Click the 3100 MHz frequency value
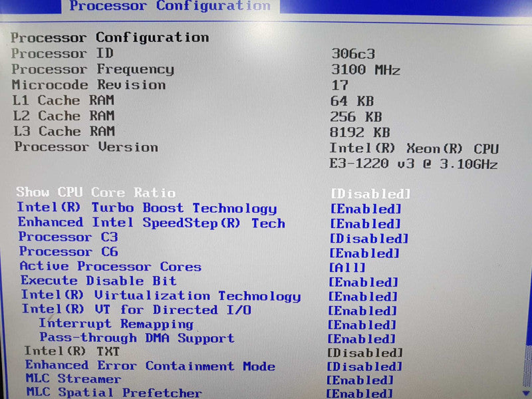532x399 pixels. (366, 70)
